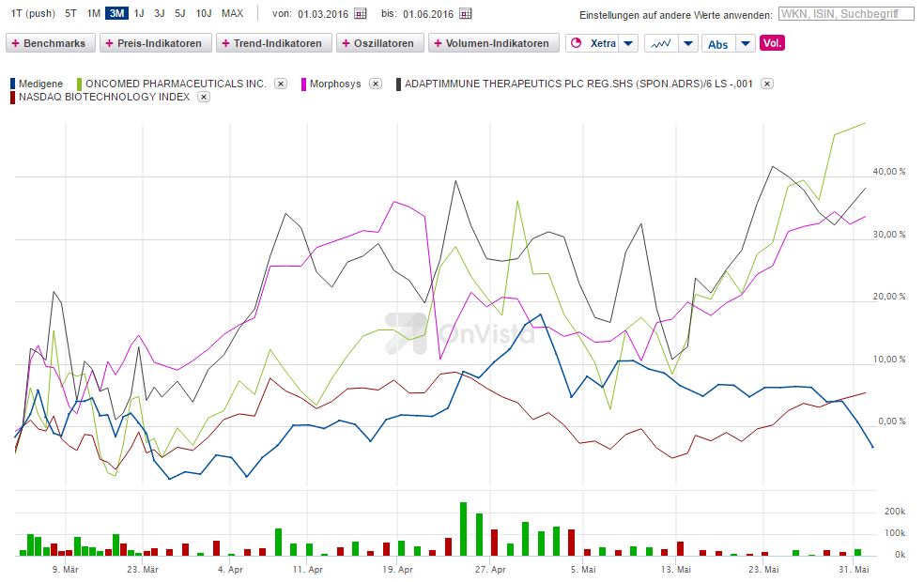
Task: Remove ADAPTIMMUNE THERAPEUTICS from the chart
Action: tap(766, 84)
